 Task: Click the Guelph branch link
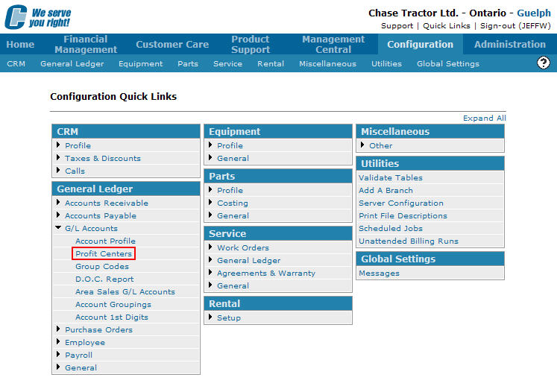point(534,13)
